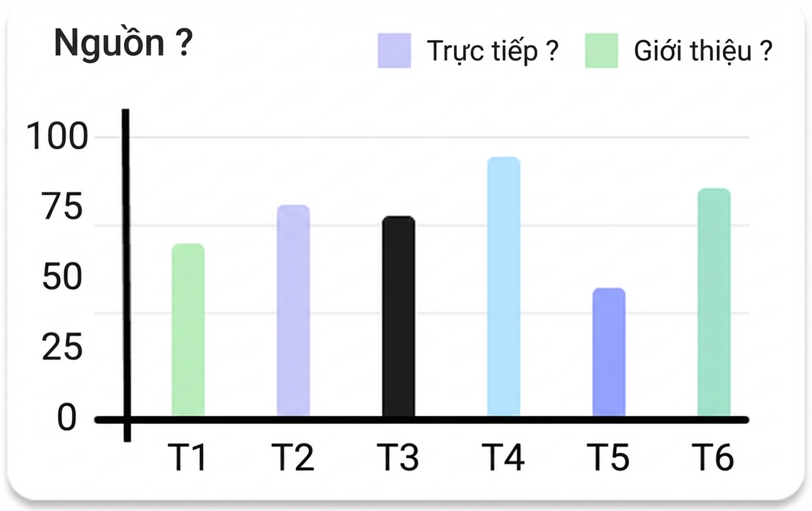
Task: Click the Nguồn ? chart title
Action: point(123,44)
